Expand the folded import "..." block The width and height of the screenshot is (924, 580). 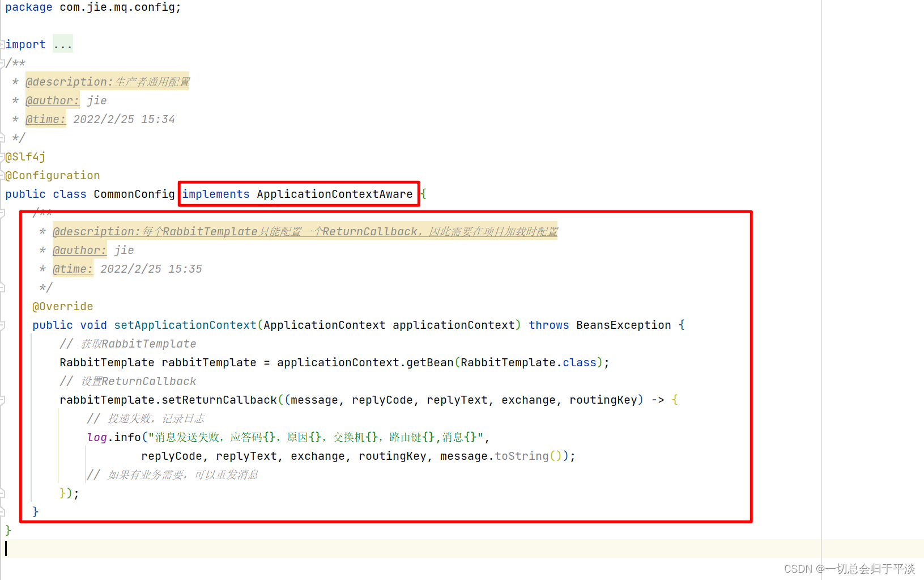[x=63, y=44]
